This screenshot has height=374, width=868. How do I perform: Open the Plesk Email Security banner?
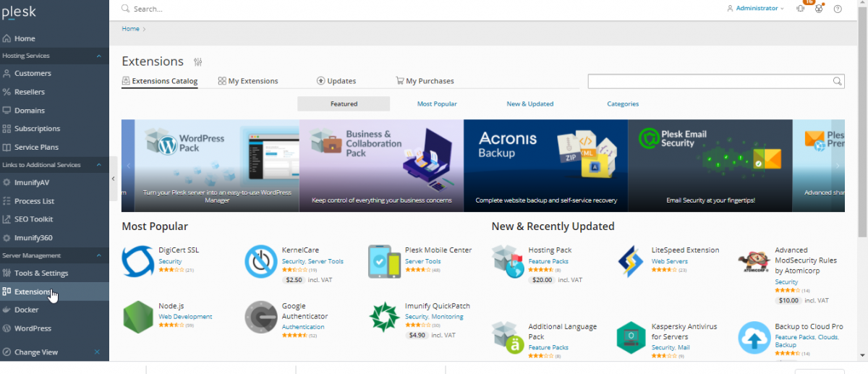pyautogui.click(x=710, y=166)
